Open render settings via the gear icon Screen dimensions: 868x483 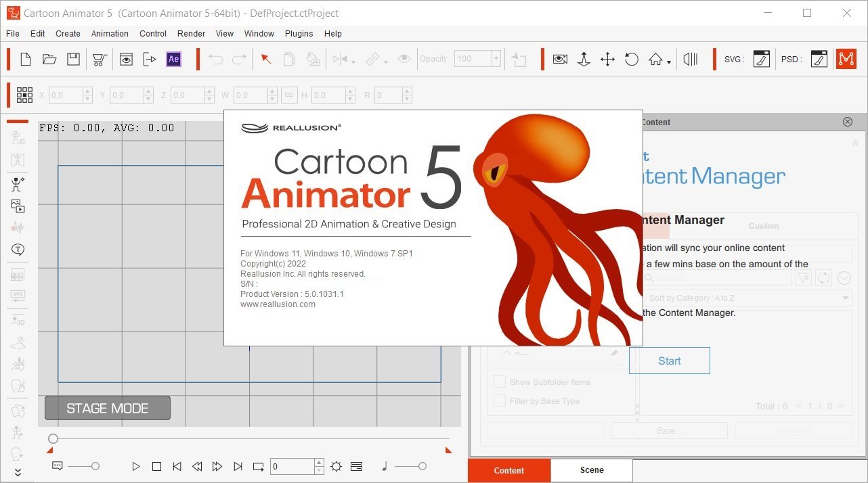click(x=336, y=466)
